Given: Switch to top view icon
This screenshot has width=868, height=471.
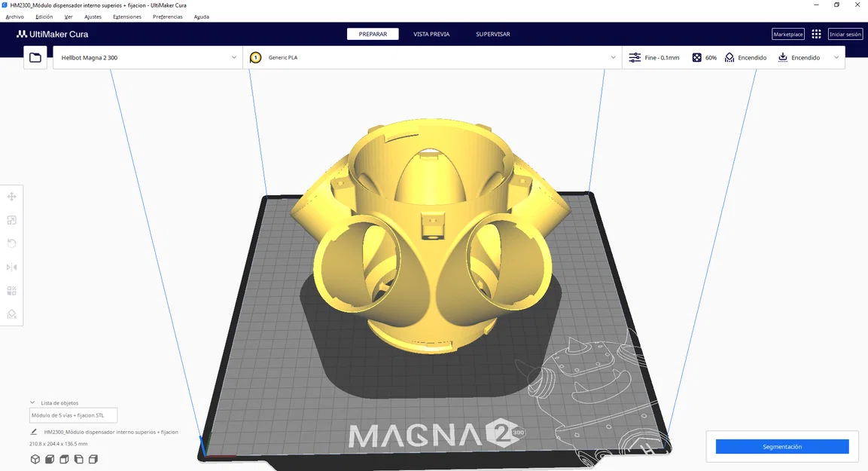Looking at the screenshot, I should pos(64,460).
